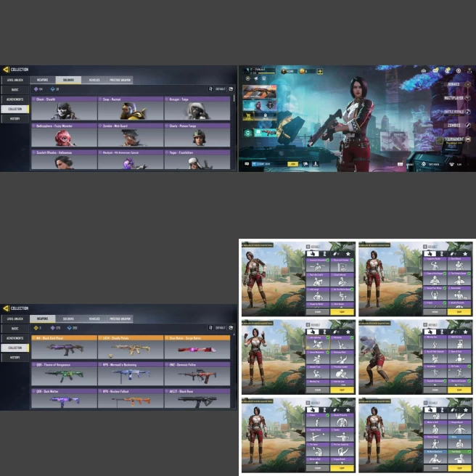This screenshot has height=476, width=476.
Task: Select the EM2 - Demonic Feline weapon card
Action: 197,374
